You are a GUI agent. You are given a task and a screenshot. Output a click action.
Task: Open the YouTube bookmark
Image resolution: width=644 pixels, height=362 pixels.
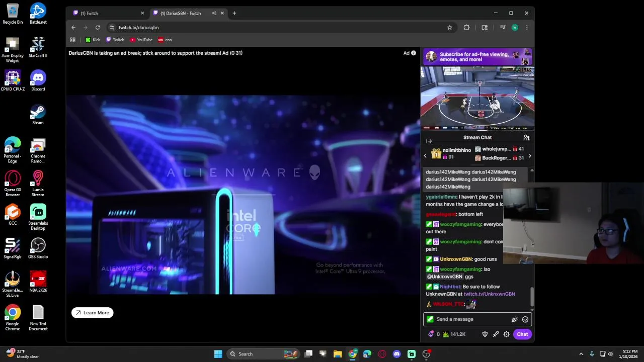click(141, 40)
